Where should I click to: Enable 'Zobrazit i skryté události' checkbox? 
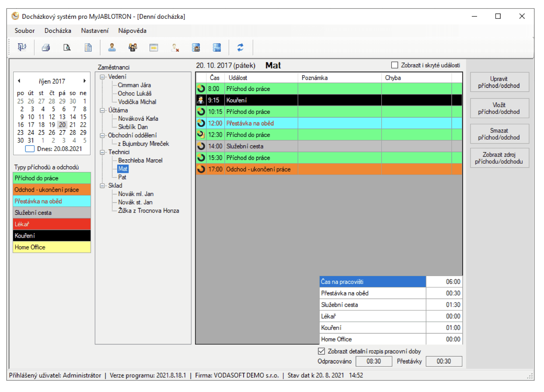click(x=395, y=65)
